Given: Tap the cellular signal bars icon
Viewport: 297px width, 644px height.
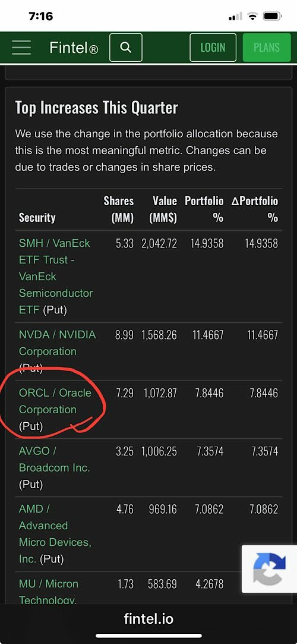Looking at the screenshot, I should (235, 17).
